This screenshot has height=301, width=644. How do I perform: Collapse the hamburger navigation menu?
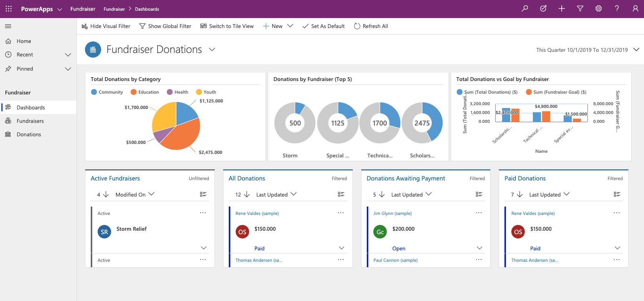pos(8,26)
